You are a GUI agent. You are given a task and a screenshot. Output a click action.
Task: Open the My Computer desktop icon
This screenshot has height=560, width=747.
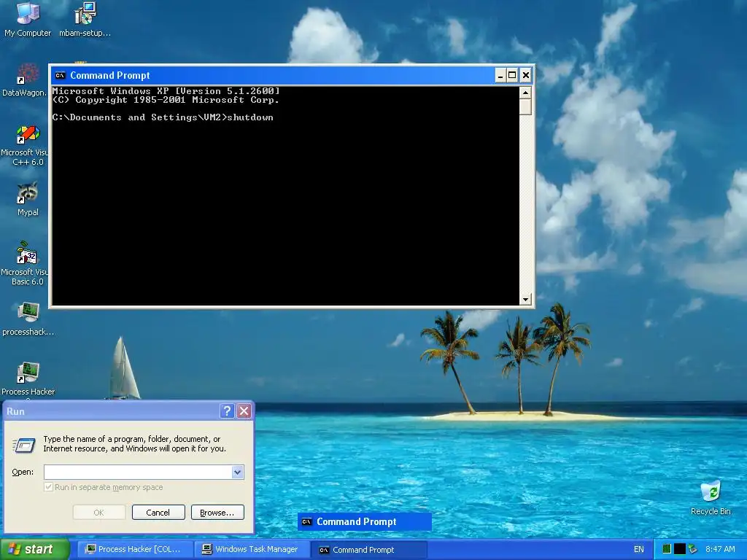[x=28, y=19]
